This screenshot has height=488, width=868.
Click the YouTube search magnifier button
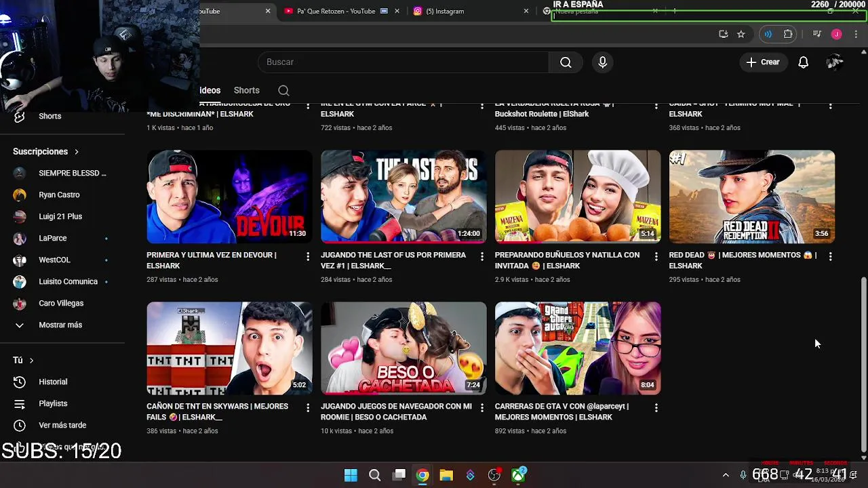566,62
